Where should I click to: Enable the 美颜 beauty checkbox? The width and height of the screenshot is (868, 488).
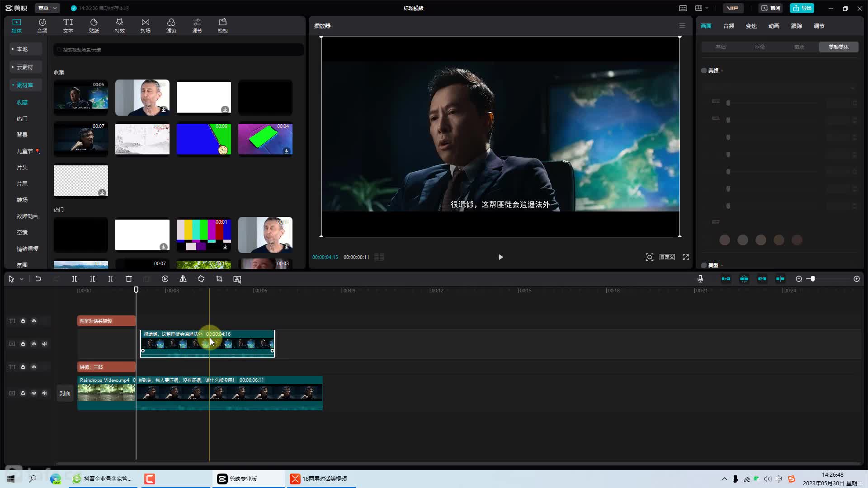point(704,70)
